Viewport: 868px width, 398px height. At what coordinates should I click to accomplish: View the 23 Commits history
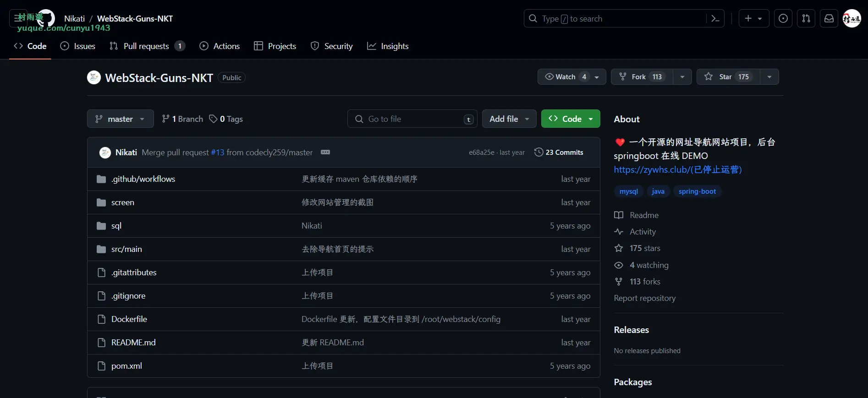coord(559,152)
